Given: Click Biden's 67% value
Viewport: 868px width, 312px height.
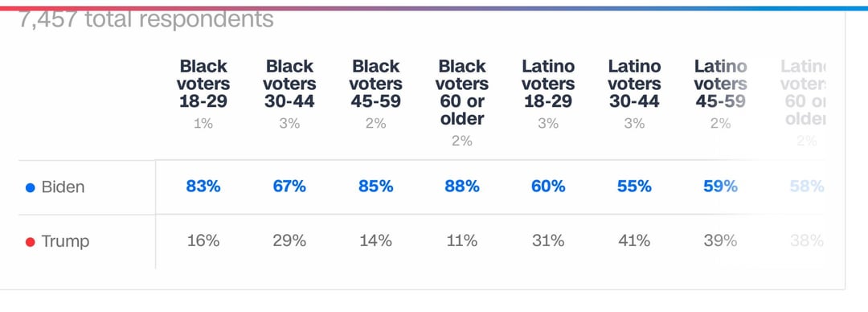Looking at the screenshot, I should pos(289,187).
